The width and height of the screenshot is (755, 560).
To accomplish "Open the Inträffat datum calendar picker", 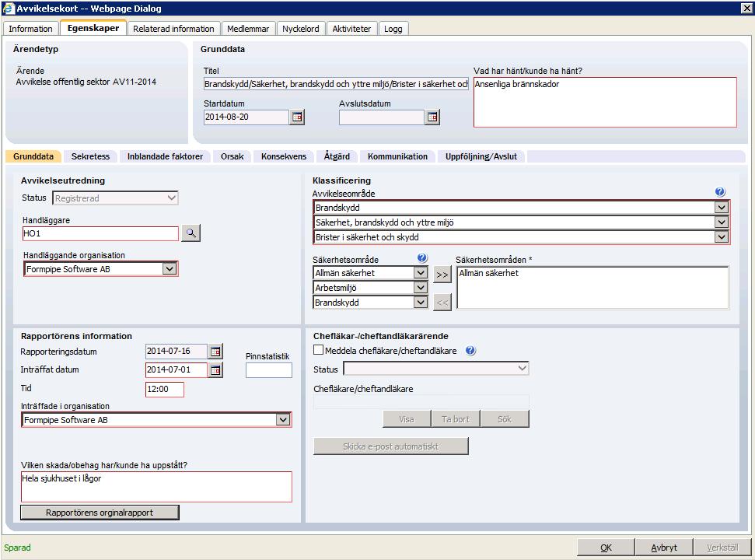I will (x=215, y=369).
